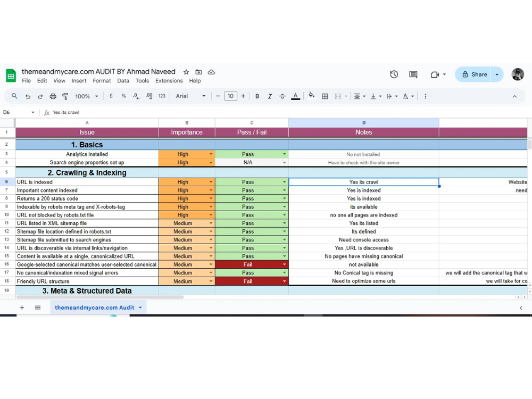Format as currency with the £ icon

(111, 96)
